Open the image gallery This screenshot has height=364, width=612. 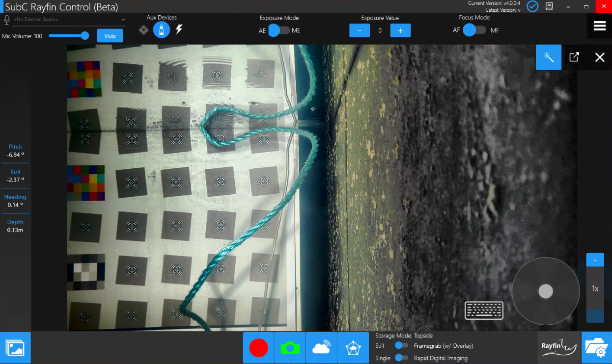pyautogui.click(x=15, y=348)
